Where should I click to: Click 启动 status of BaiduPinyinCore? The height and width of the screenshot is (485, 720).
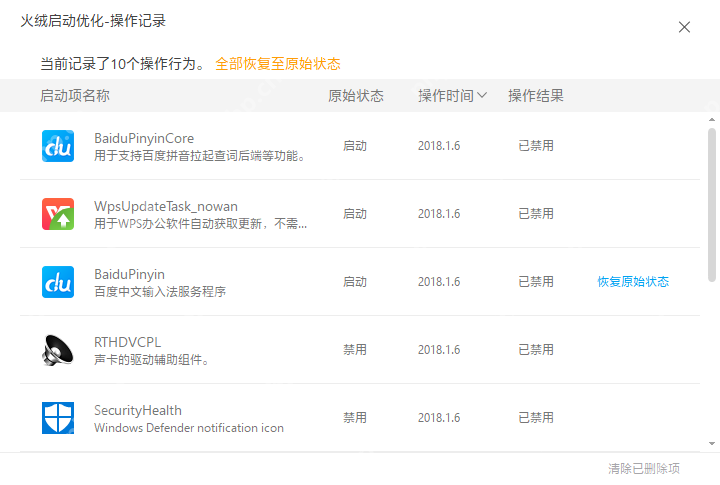point(355,146)
